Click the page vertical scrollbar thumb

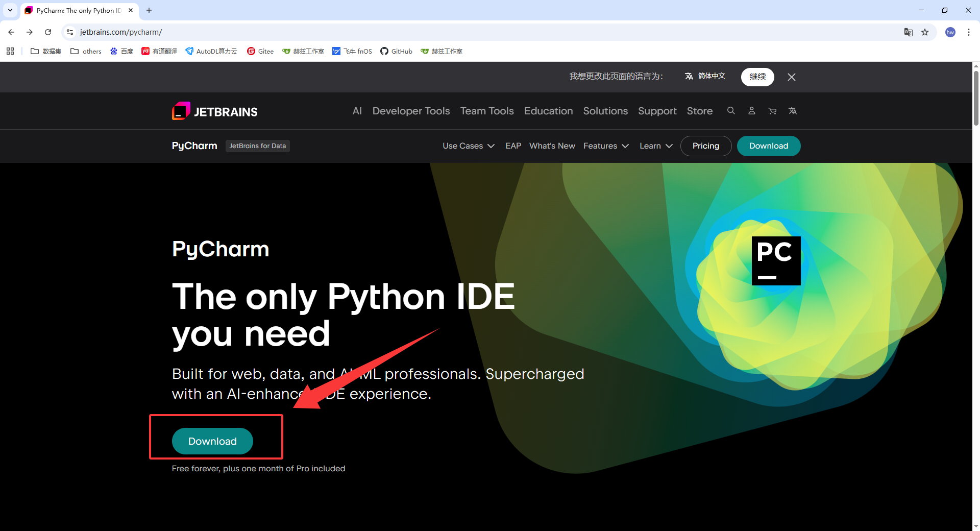coord(976,97)
